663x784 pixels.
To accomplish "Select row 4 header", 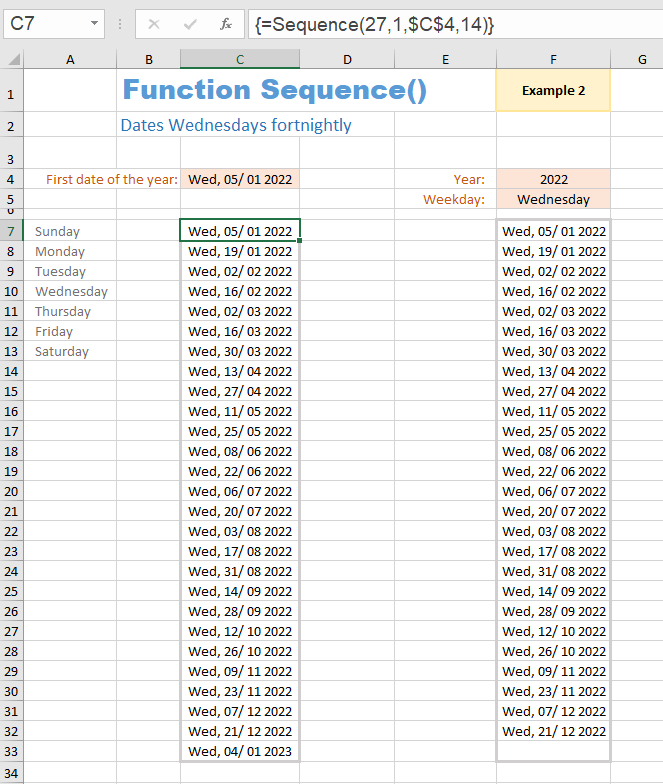I will click(x=11, y=179).
